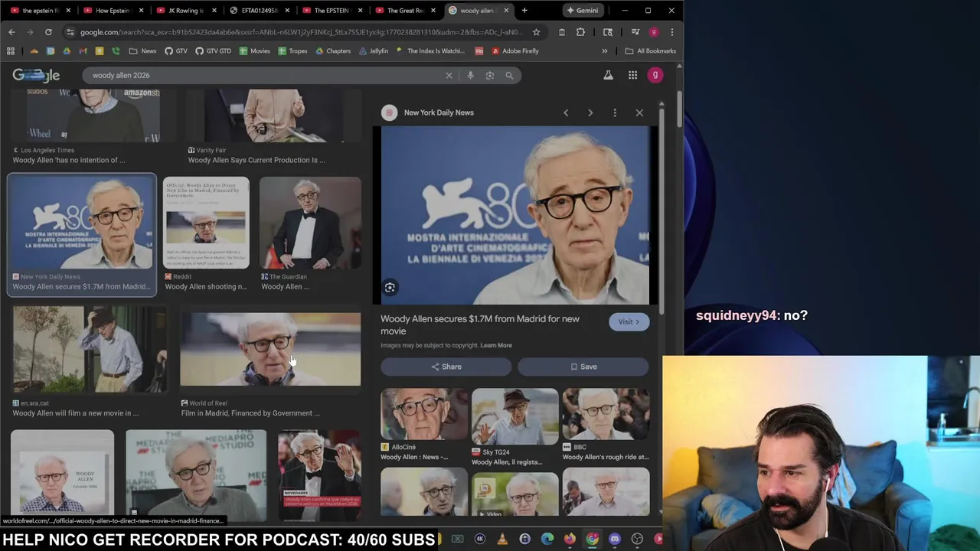
Task: Open VLC from the taskbar
Action: 502,539
